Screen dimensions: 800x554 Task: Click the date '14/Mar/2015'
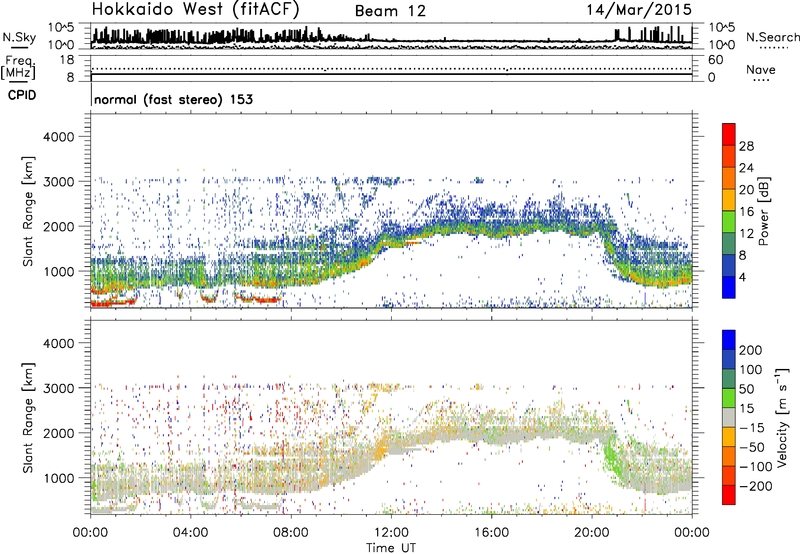coord(639,10)
